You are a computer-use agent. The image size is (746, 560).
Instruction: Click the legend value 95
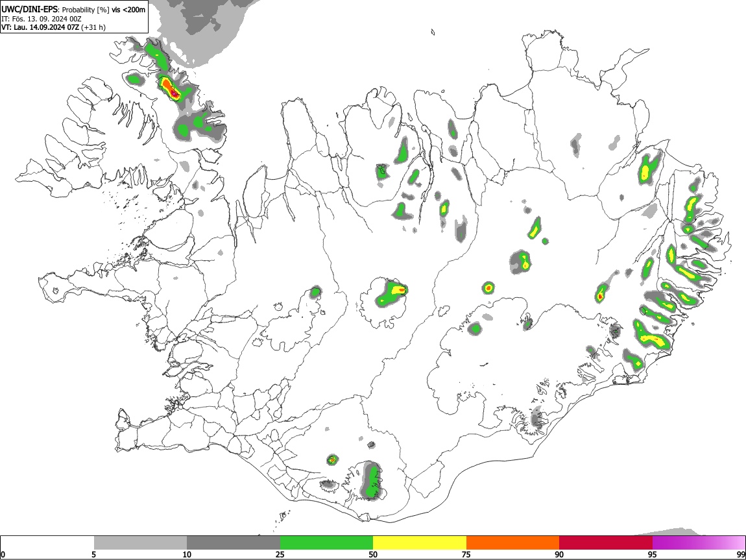pyautogui.click(x=653, y=554)
